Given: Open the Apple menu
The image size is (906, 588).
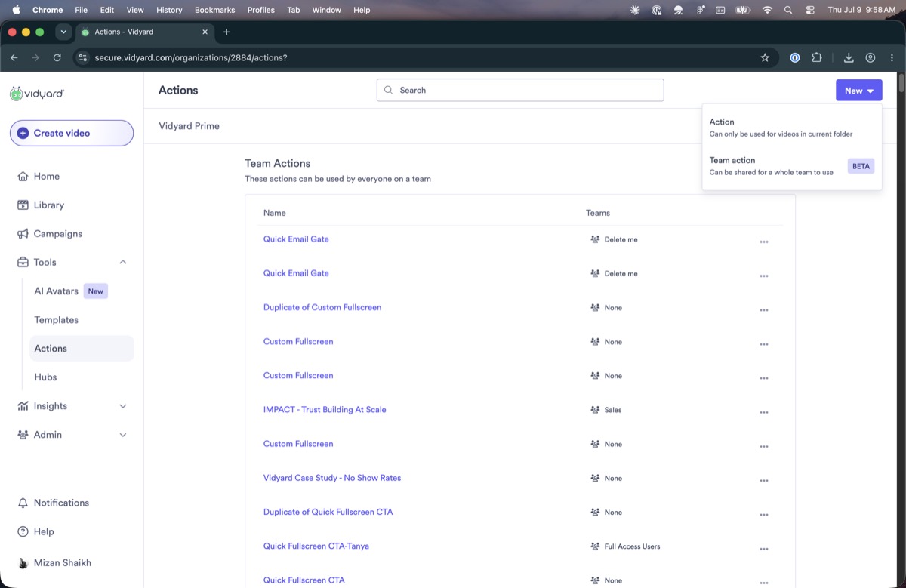Looking at the screenshot, I should point(16,10).
